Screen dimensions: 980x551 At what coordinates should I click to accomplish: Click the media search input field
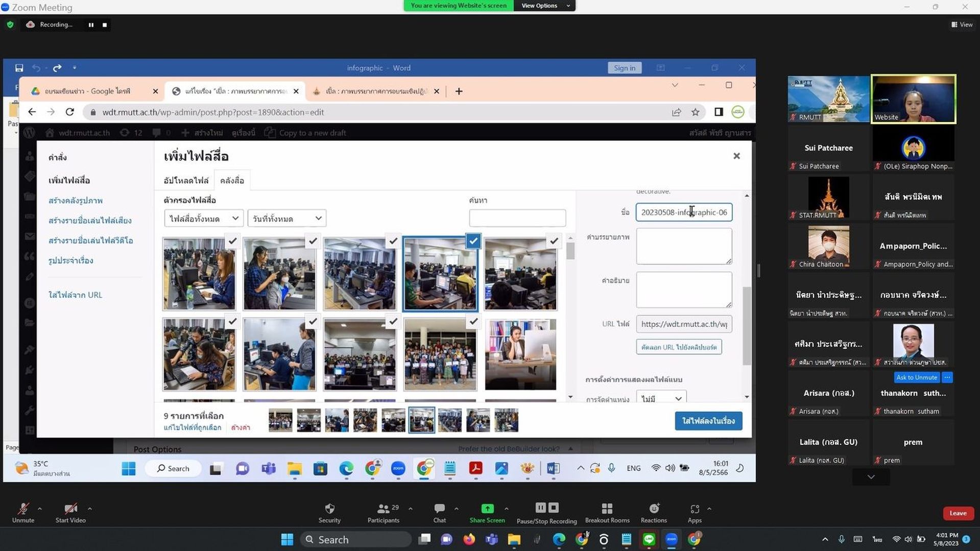517,218
